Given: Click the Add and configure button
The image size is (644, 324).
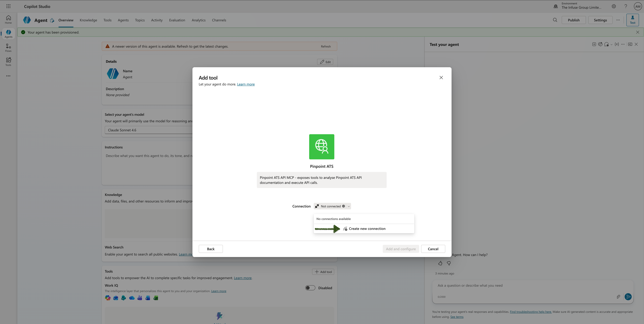Looking at the screenshot, I should pos(400,249).
